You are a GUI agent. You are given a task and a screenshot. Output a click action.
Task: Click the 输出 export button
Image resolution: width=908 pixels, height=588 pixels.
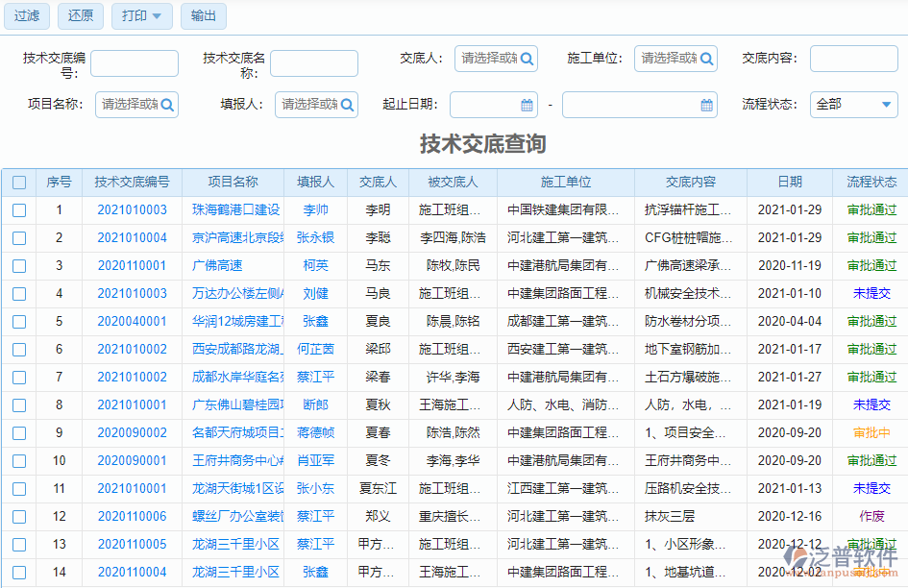click(x=203, y=16)
